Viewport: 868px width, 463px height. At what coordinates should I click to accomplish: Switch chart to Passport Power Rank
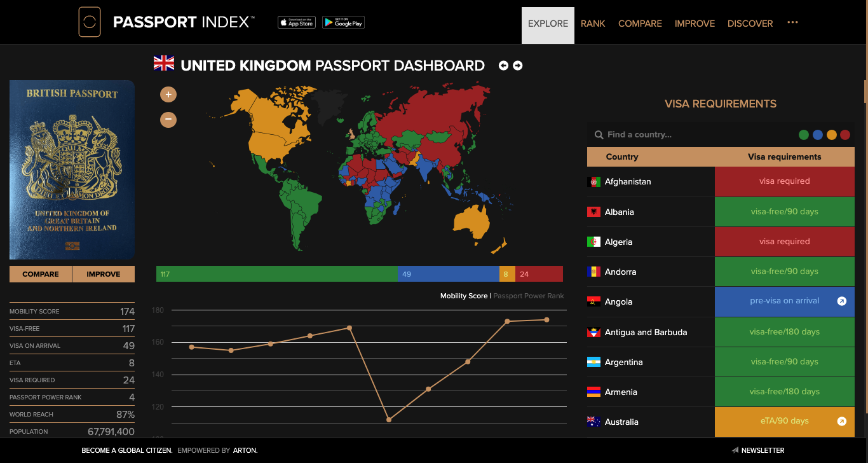coord(529,296)
